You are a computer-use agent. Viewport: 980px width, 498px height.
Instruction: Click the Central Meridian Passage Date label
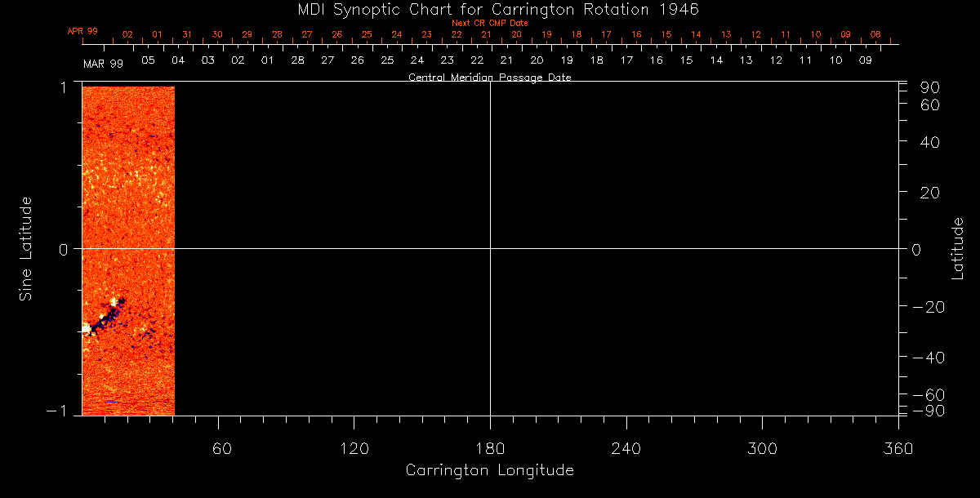(x=489, y=78)
